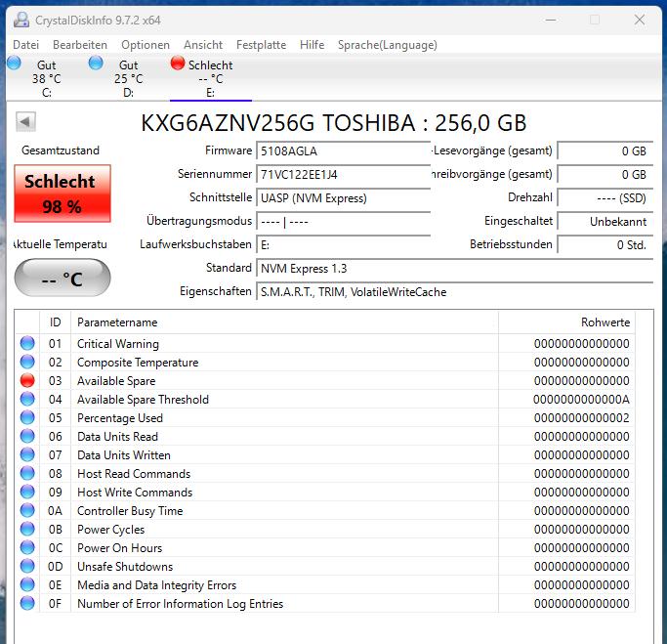Click the Laufwerksbuchstaben field E:
This screenshot has width=667, height=644.
[x=344, y=244]
